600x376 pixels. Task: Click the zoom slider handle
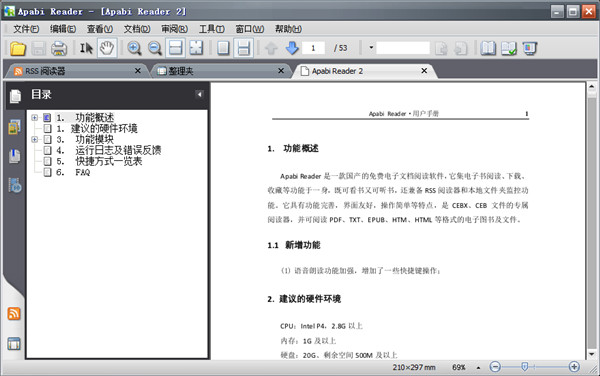coord(525,367)
